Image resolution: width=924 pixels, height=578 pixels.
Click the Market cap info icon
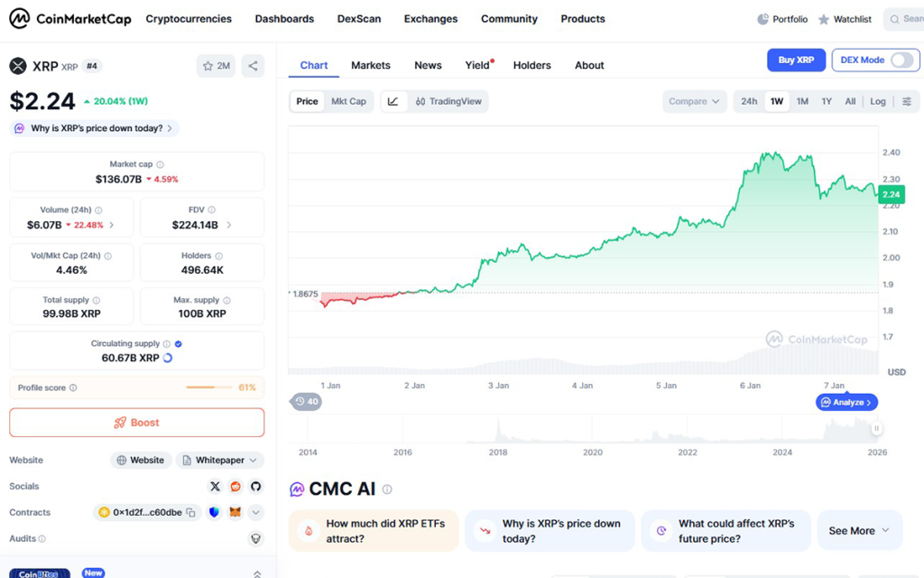pyautogui.click(x=160, y=164)
